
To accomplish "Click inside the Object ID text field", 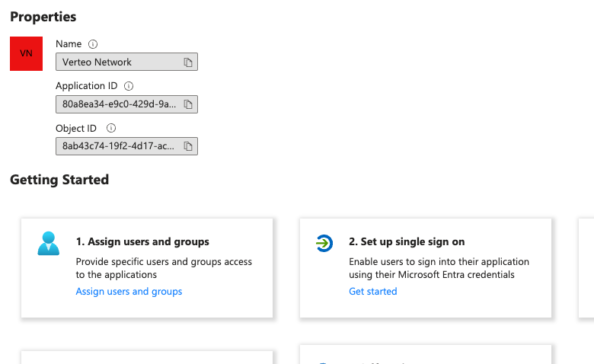I will (x=118, y=146).
